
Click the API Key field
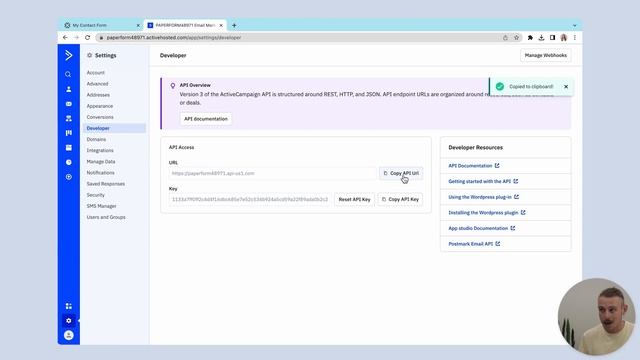click(x=250, y=199)
